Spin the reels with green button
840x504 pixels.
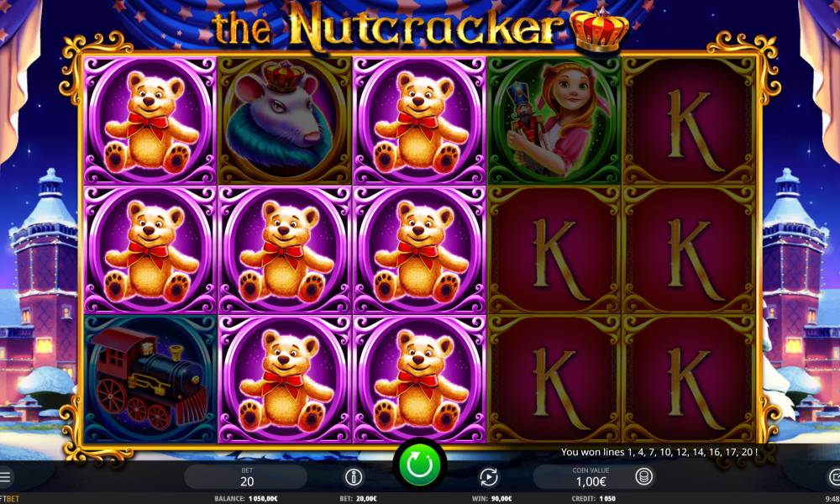(x=420, y=465)
